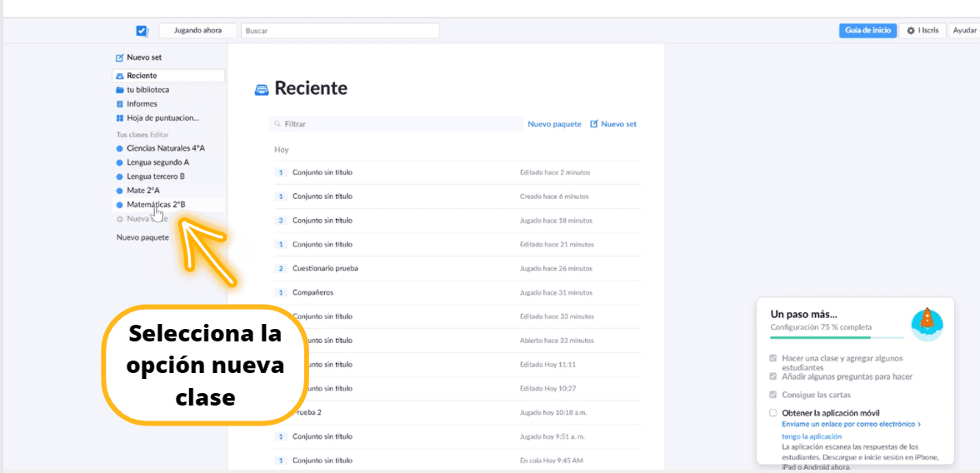Click Nuevo paquete link above the list
The width and height of the screenshot is (980, 473).
(x=554, y=124)
